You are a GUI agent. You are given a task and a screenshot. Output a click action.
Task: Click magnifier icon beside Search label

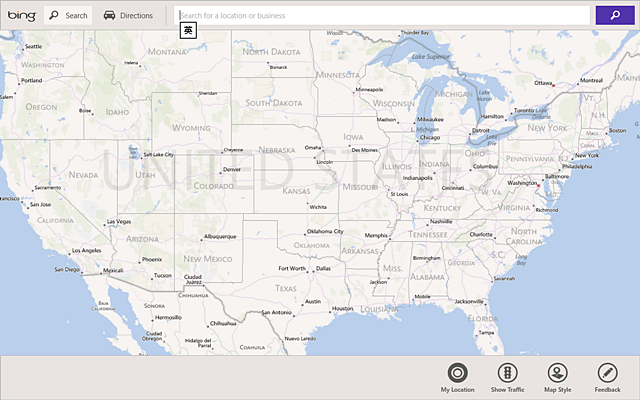point(53,16)
